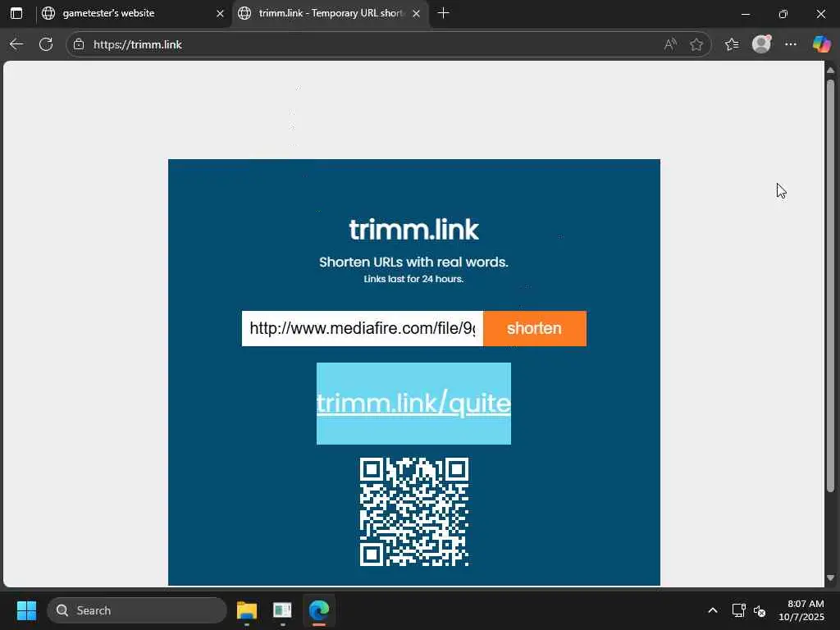Close the browser window

[x=820, y=13]
